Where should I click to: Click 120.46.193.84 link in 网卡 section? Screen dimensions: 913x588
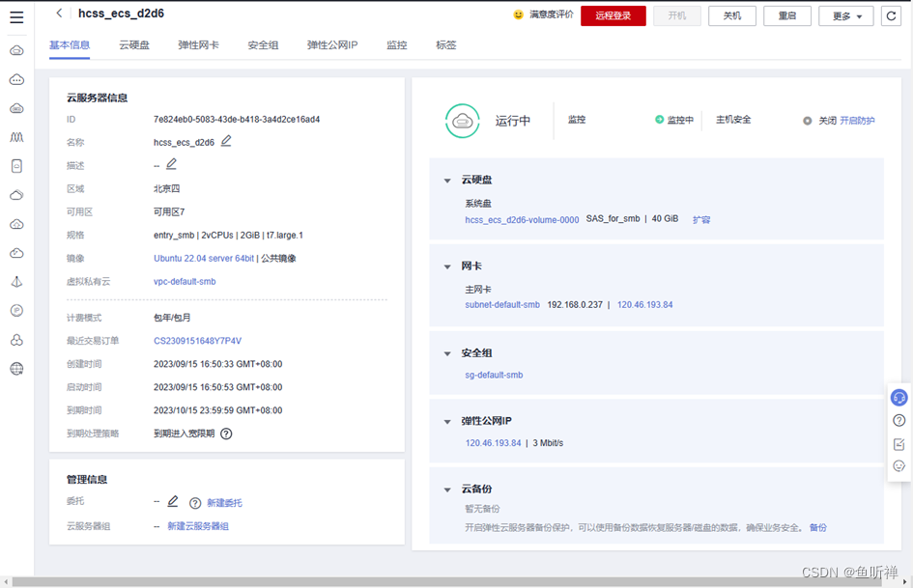click(x=644, y=305)
